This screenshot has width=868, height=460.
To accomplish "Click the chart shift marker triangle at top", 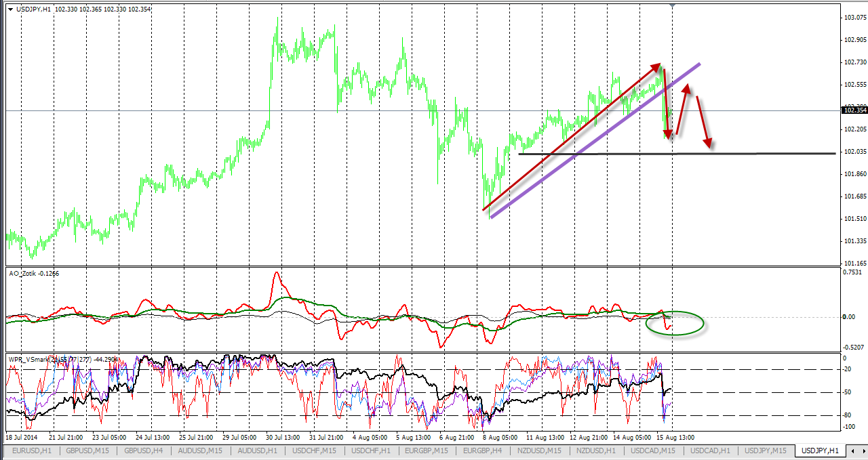I will 672,4.
